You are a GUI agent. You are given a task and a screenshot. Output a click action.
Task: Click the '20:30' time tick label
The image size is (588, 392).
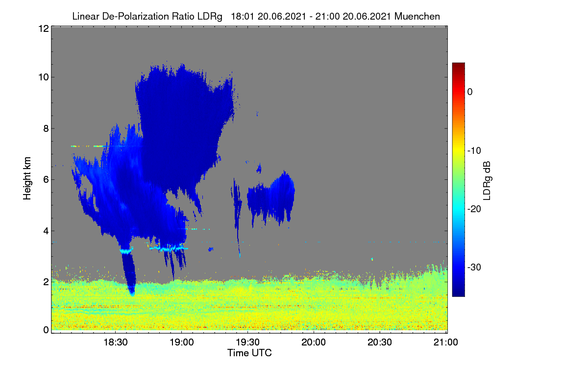pyautogui.click(x=380, y=343)
